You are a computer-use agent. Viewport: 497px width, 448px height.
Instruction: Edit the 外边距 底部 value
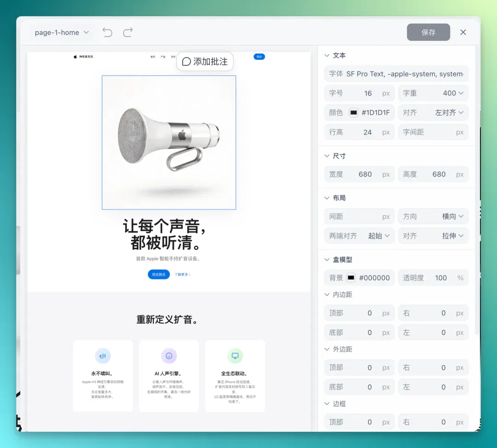359,387
